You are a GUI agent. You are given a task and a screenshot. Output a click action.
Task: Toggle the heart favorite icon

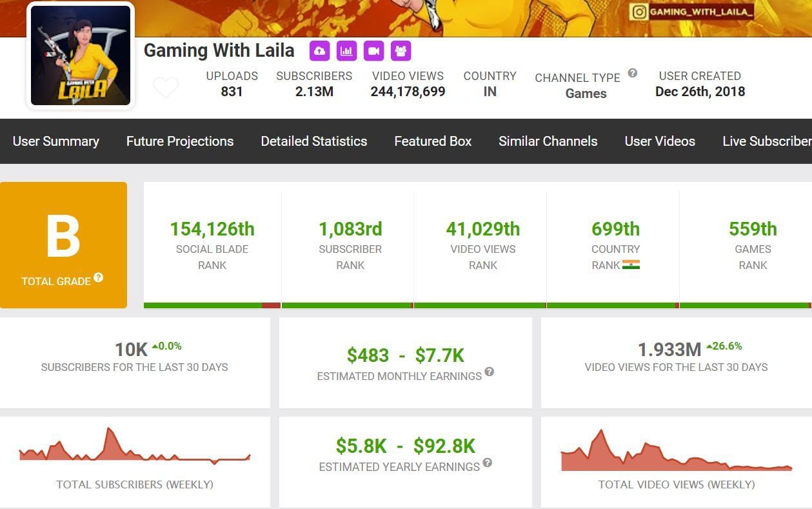pyautogui.click(x=166, y=87)
